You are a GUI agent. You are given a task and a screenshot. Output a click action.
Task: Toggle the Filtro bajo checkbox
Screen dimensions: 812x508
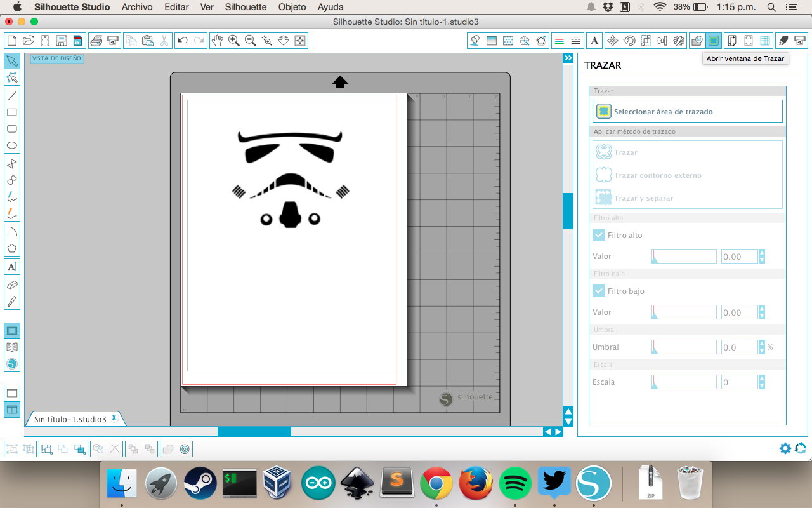pyautogui.click(x=599, y=291)
